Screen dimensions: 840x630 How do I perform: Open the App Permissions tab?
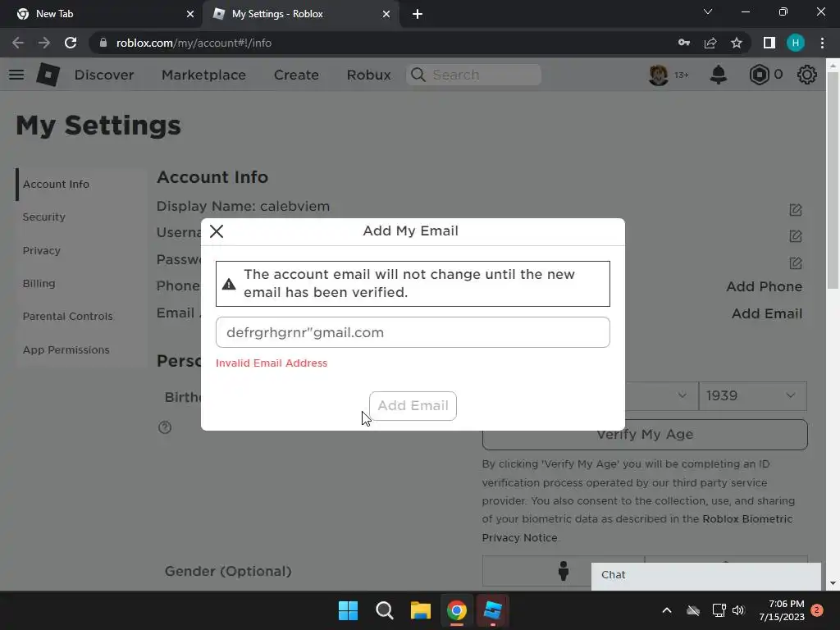point(66,349)
